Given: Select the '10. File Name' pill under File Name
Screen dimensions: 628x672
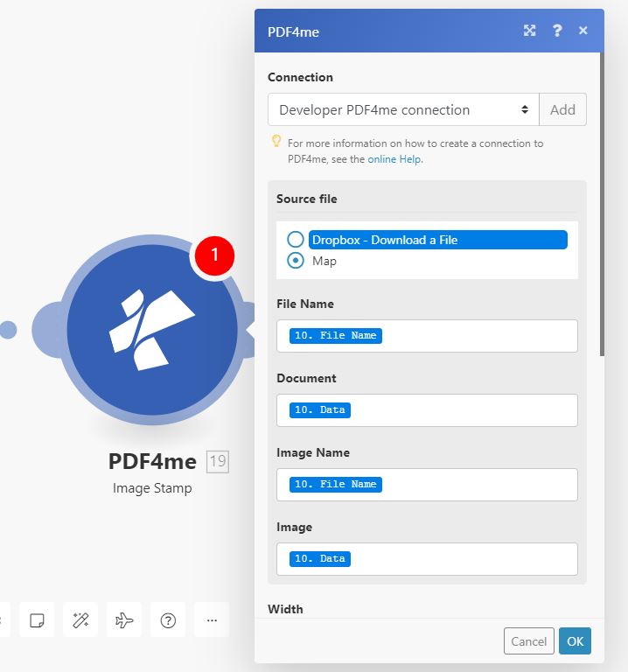Looking at the screenshot, I should pos(335,336).
